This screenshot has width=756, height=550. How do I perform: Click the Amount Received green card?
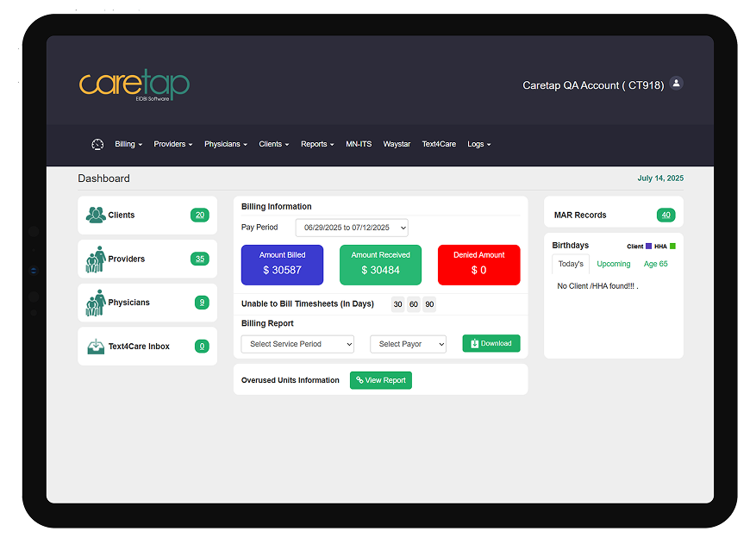[x=380, y=266]
